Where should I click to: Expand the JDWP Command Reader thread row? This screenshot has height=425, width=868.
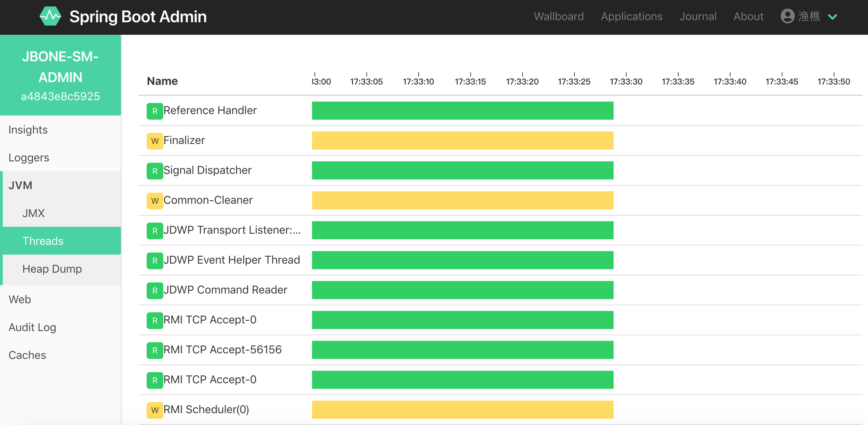[225, 290]
